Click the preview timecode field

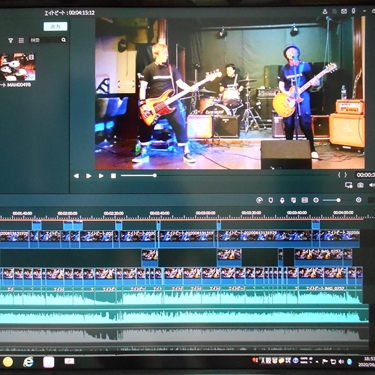click(365, 175)
